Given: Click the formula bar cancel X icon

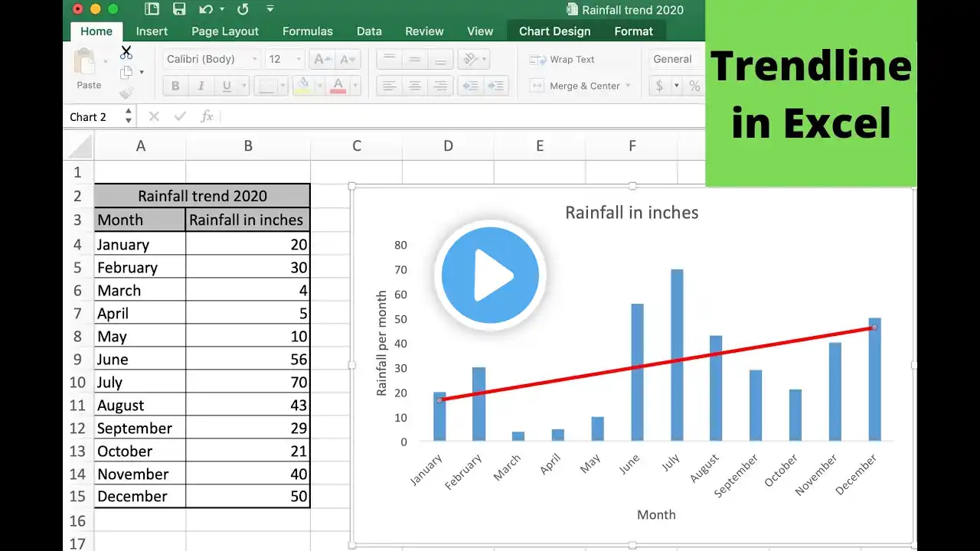Looking at the screenshot, I should (x=154, y=116).
